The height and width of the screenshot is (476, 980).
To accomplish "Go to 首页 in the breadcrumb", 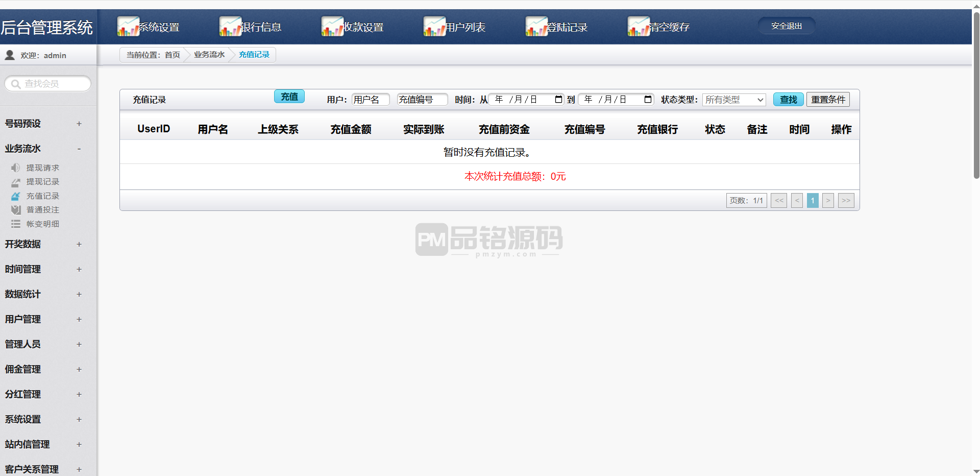I will pos(173,55).
